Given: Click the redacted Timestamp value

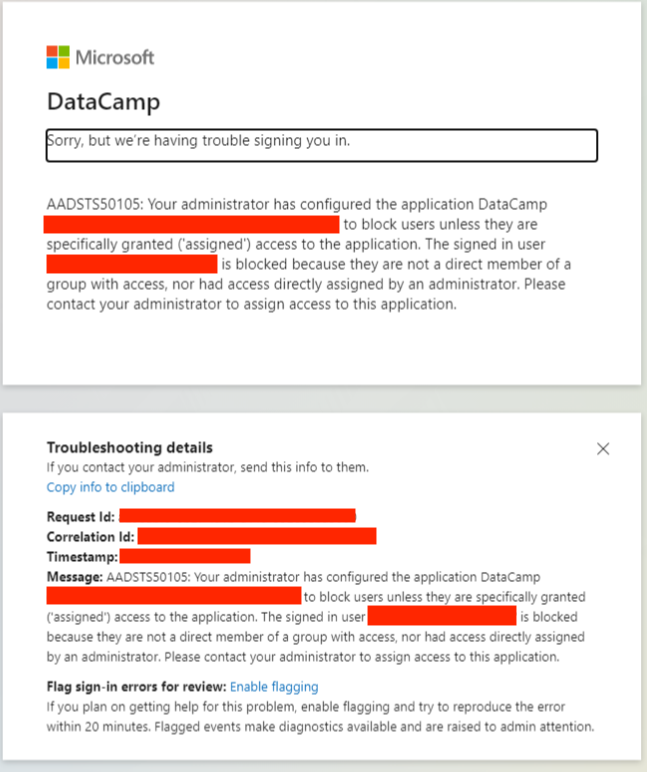Looking at the screenshot, I should [x=185, y=556].
